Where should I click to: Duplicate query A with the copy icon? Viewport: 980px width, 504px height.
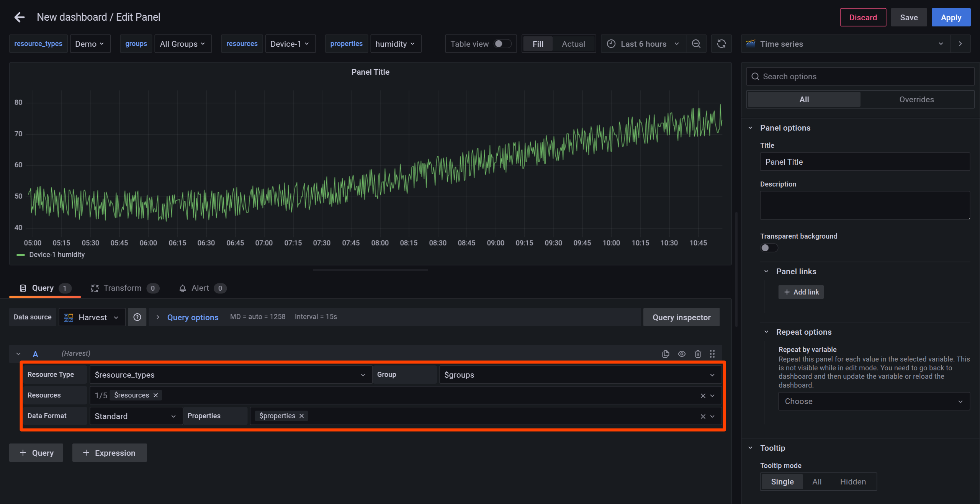point(666,354)
